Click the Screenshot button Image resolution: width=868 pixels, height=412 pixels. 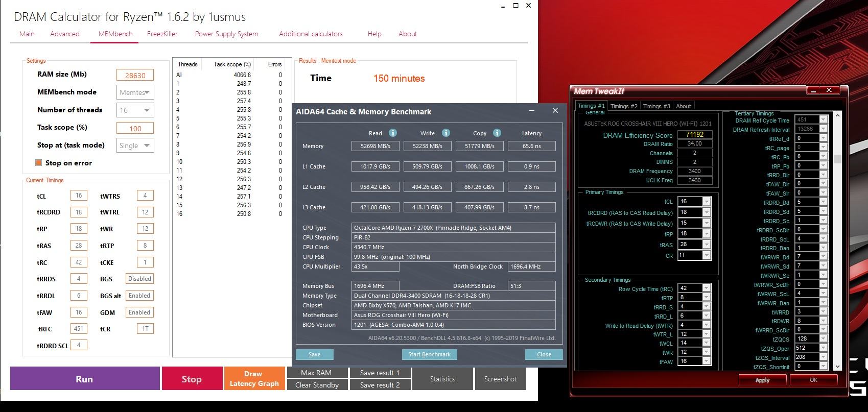[501, 379]
